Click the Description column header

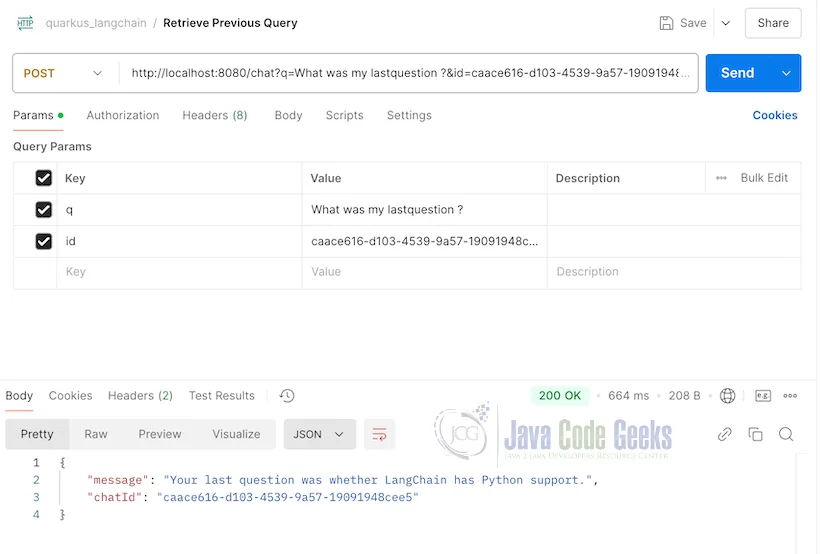tap(588, 178)
